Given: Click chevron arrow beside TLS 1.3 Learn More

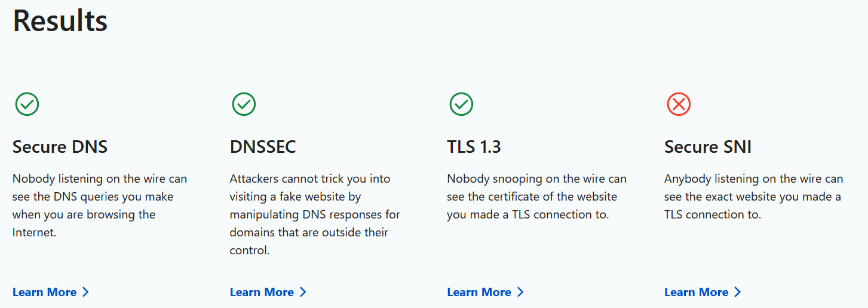Looking at the screenshot, I should click(520, 292).
